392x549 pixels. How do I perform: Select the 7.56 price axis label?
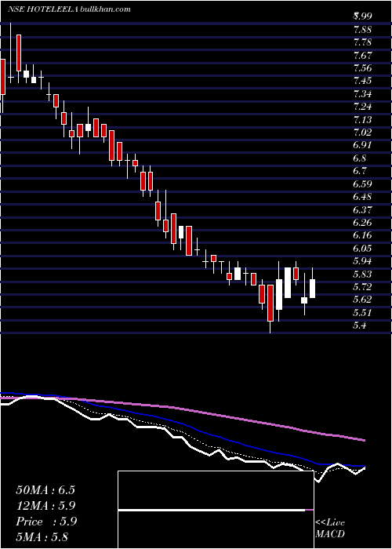[x=362, y=68]
